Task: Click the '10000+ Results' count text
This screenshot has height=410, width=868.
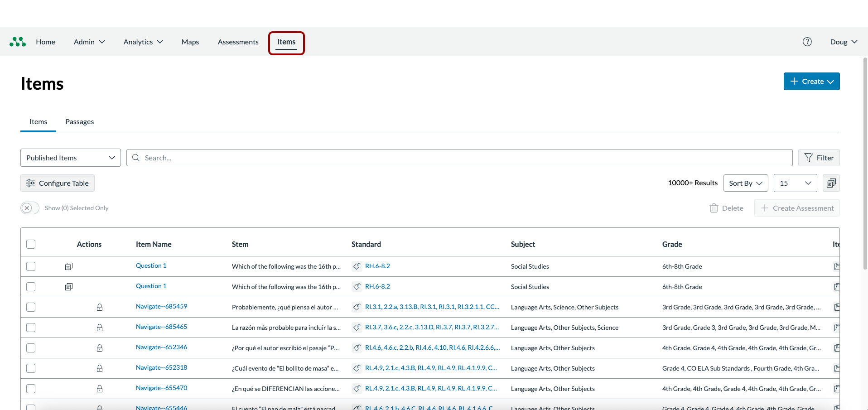Action: coord(693,183)
